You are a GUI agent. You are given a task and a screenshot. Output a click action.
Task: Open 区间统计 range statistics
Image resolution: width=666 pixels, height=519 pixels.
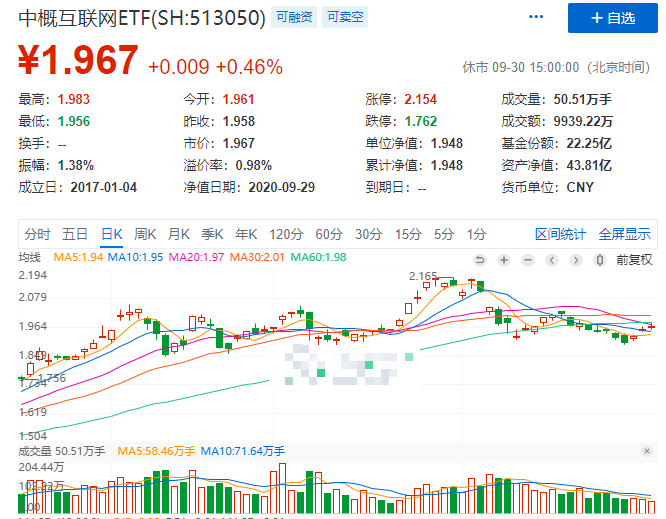click(x=560, y=234)
